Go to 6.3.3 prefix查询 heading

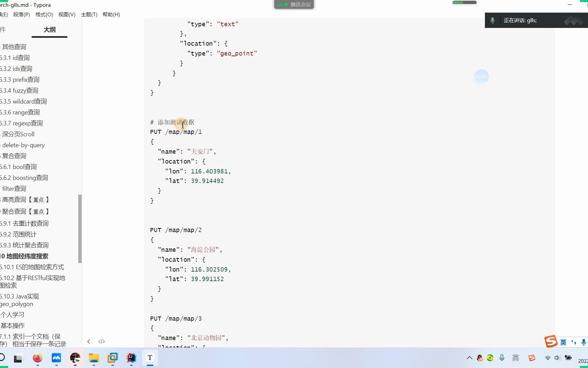[x=20, y=80]
